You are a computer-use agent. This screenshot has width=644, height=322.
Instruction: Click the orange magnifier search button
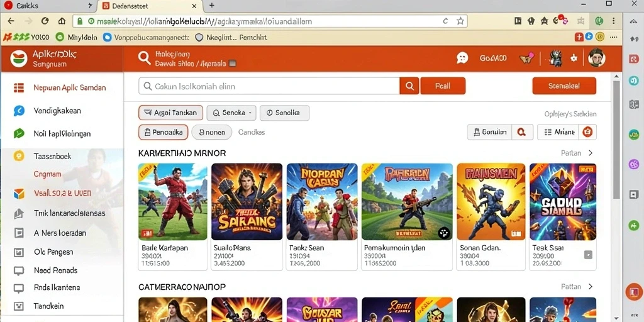pyautogui.click(x=409, y=86)
